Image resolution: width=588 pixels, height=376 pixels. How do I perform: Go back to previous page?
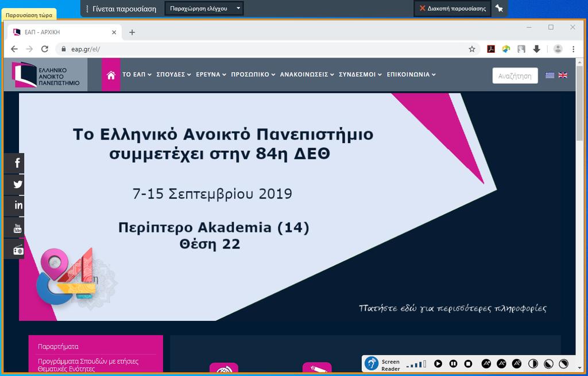click(14, 49)
